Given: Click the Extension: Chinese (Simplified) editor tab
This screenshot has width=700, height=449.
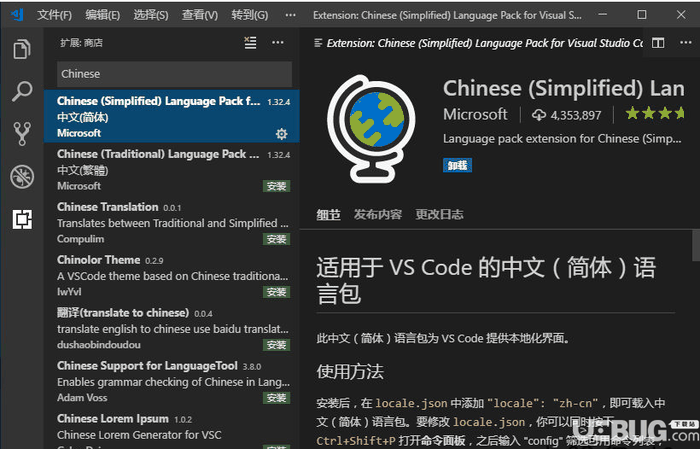Looking at the screenshot, I should pos(478,43).
